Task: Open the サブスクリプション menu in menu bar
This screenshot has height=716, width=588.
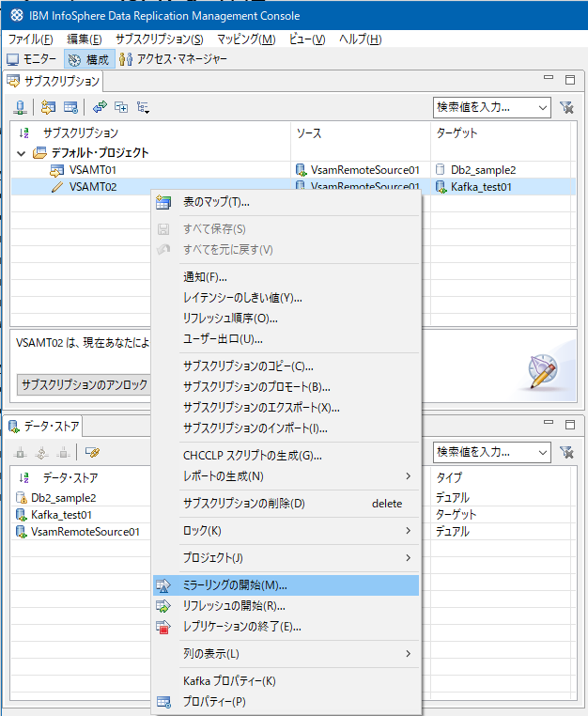Action: (x=160, y=39)
